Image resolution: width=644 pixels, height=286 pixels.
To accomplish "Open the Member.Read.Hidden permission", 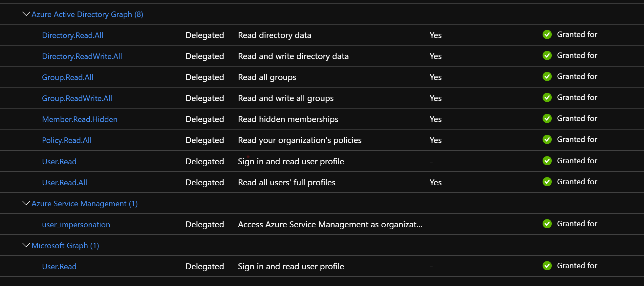I will click(80, 119).
